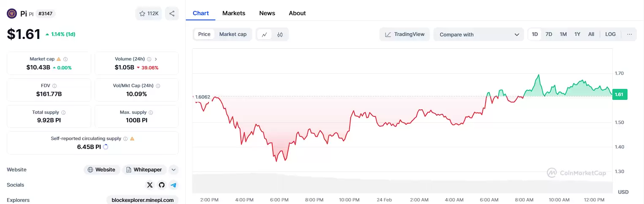Click the market cap warning triangle icon

point(59,59)
